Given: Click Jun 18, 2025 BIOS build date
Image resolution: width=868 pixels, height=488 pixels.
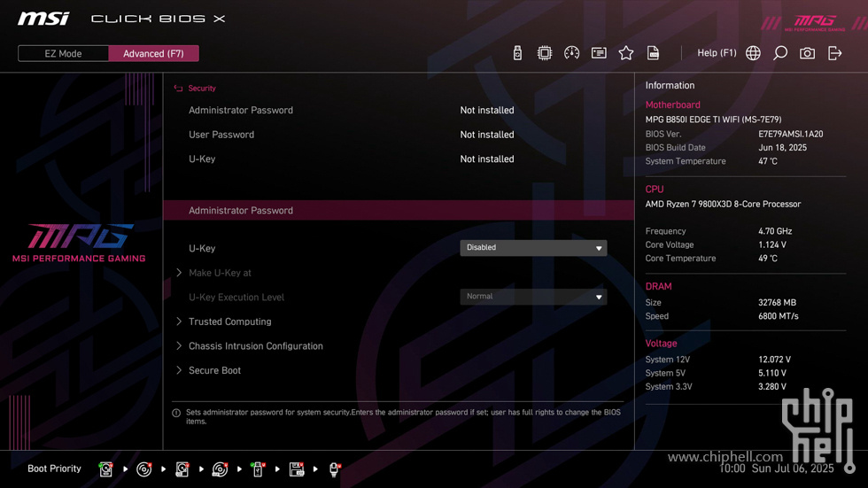Looking at the screenshot, I should (782, 148).
